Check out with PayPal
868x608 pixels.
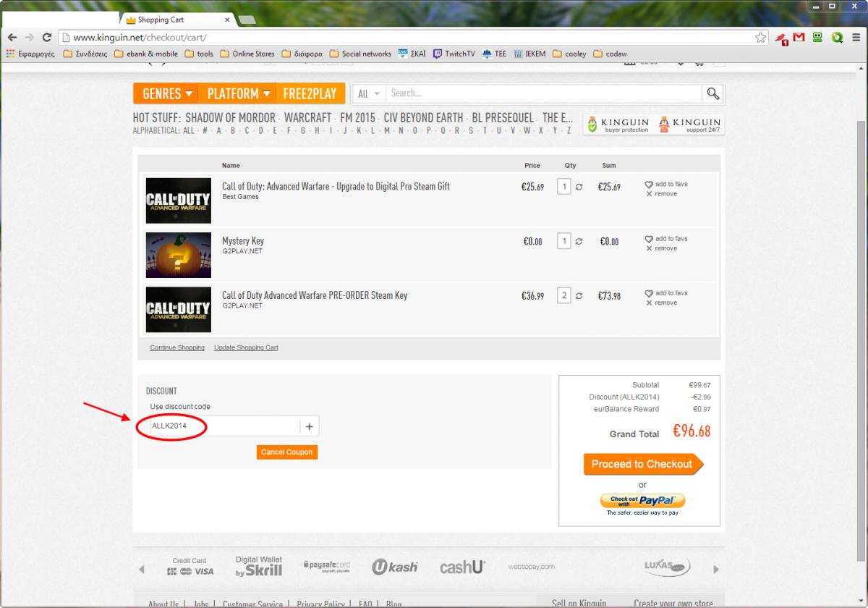(x=642, y=501)
